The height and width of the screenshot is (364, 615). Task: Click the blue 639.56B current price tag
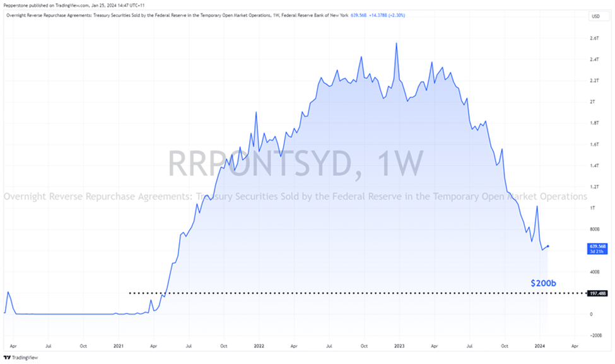click(x=597, y=246)
